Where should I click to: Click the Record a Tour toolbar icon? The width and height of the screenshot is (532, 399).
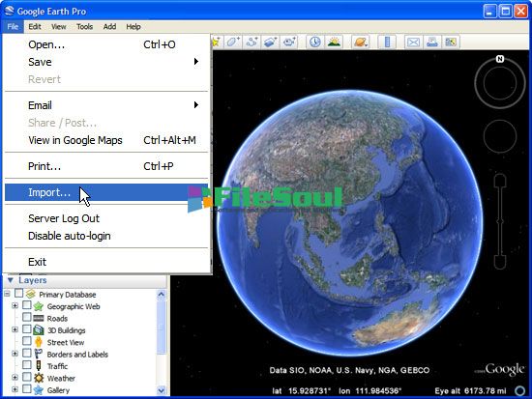(289, 43)
